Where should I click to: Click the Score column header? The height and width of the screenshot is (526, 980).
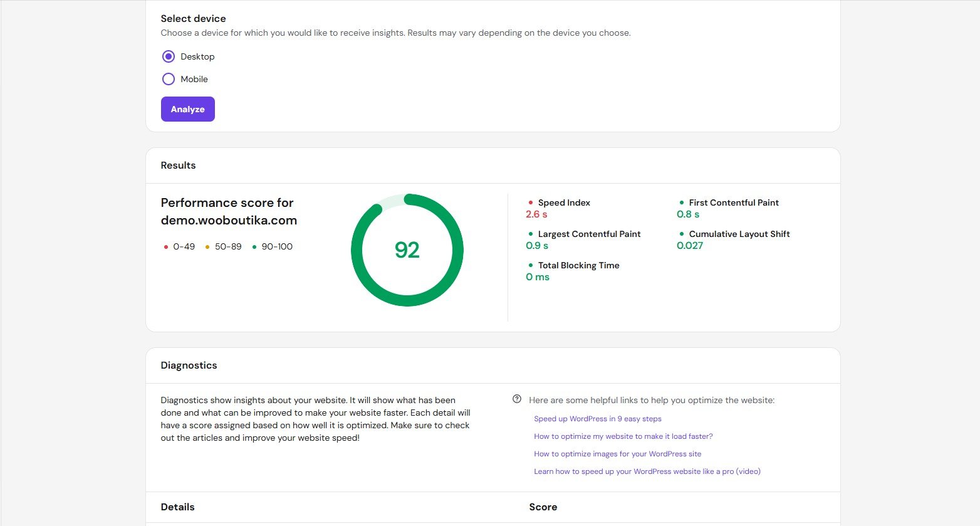coord(543,507)
